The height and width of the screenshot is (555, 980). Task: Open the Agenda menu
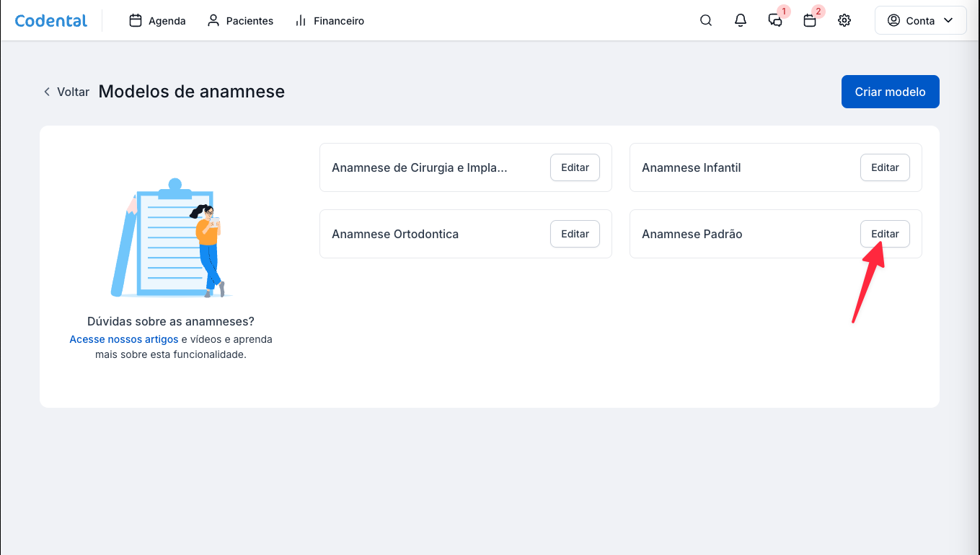[x=157, y=21]
